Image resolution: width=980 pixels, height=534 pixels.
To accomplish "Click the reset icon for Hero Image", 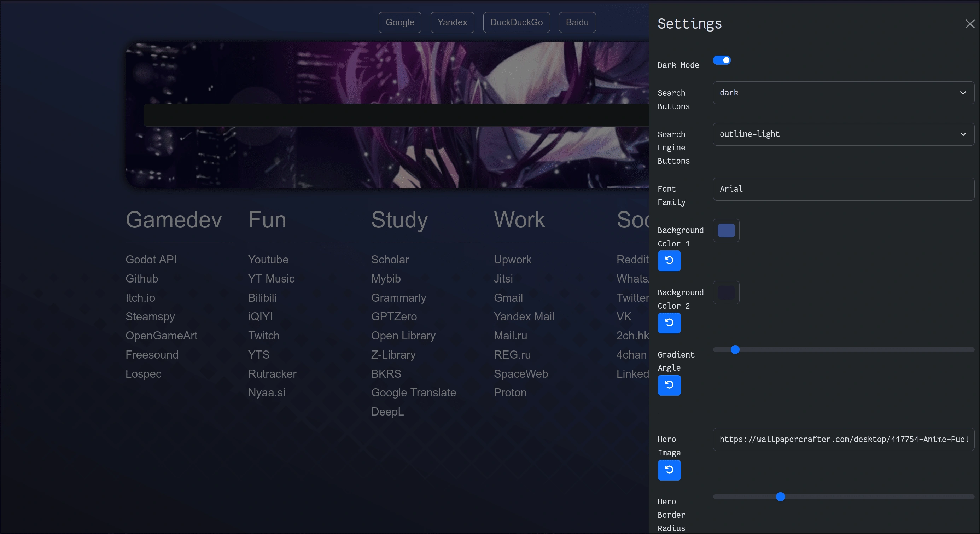I will pos(669,470).
